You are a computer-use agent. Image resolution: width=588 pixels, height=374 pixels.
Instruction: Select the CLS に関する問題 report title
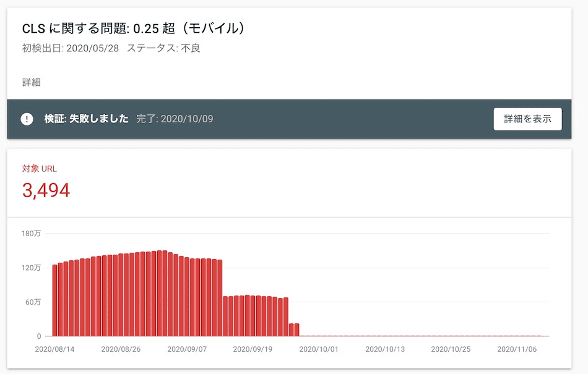[133, 28]
